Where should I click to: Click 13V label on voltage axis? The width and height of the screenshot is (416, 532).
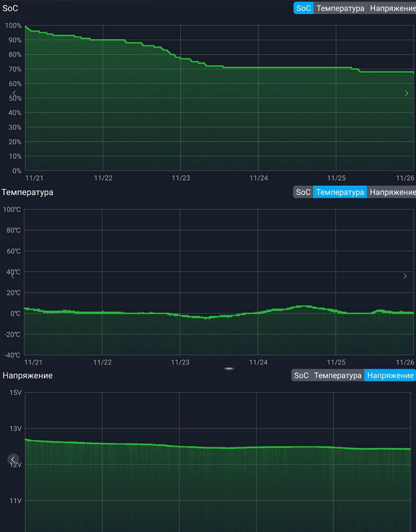coord(15,429)
